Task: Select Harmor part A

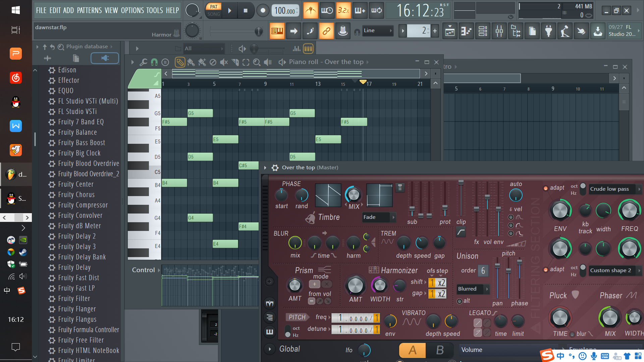Action: click(x=413, y=350)
